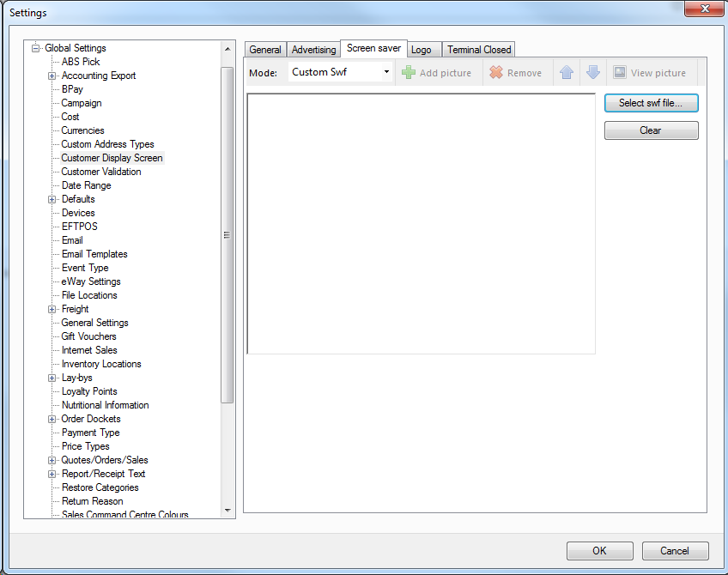Expand the Quotes/Orders/Sales tree node
The height and width of the screenshot is (575, 728).
tap(52, 460)
